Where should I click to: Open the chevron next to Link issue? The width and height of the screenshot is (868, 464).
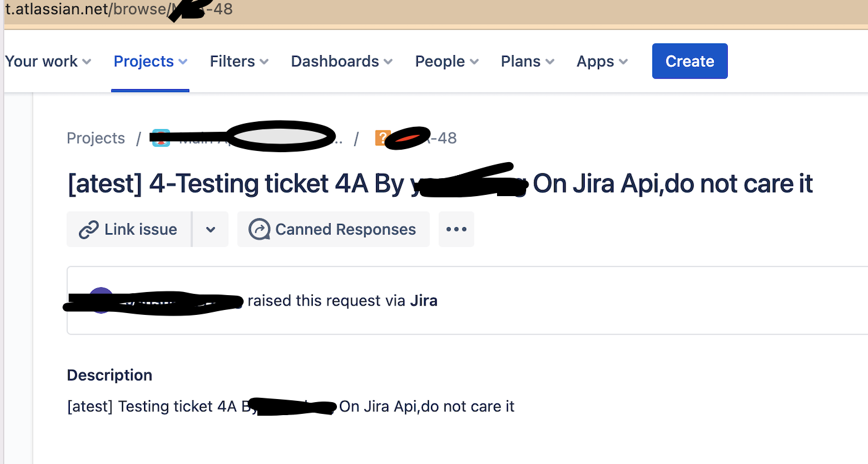click(210, 229)
